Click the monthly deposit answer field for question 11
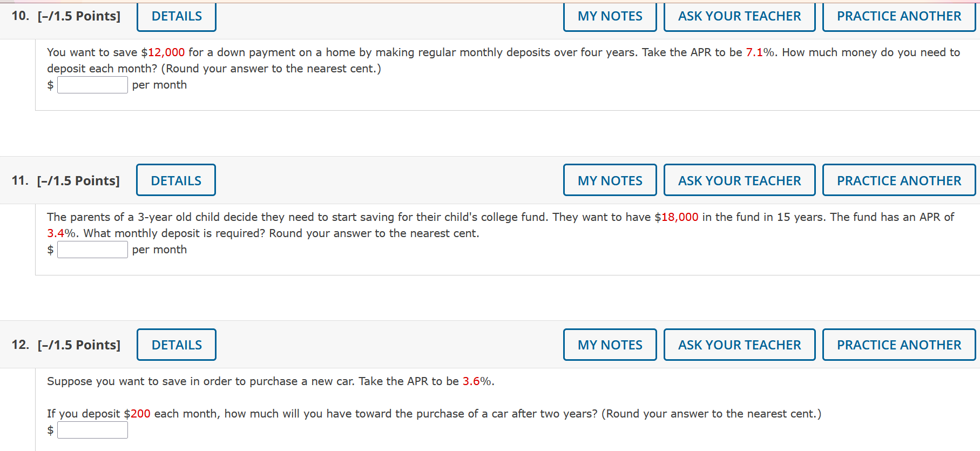 (x=92, y=249)
